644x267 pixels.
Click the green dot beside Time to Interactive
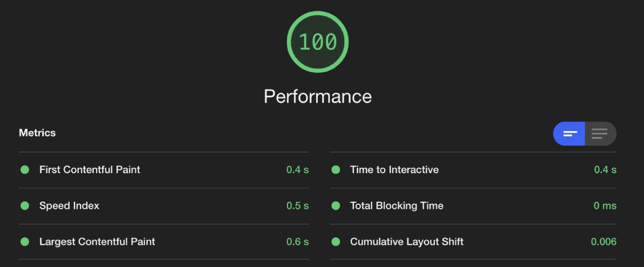coord(336,170)
